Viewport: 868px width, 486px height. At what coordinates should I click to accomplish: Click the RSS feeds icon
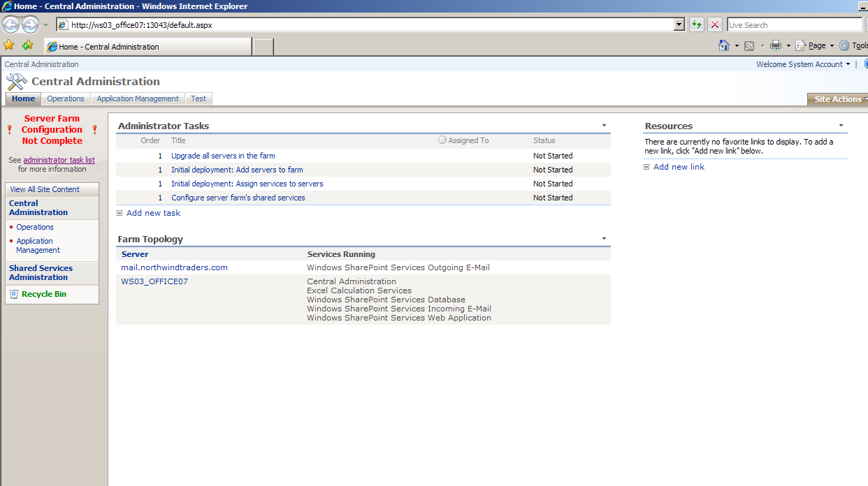click(749, 45)
